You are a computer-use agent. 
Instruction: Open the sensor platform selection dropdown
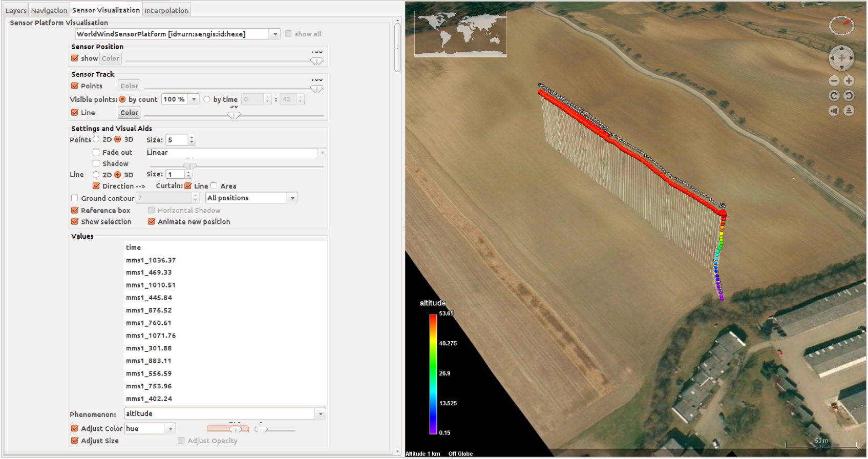tap(275, 34)
